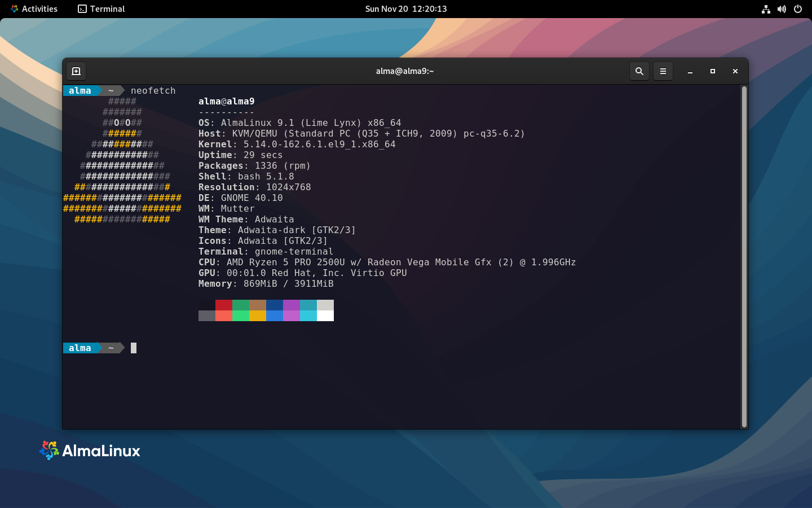
Task: Click the terminal cursor block
Action: coord(134,348)
